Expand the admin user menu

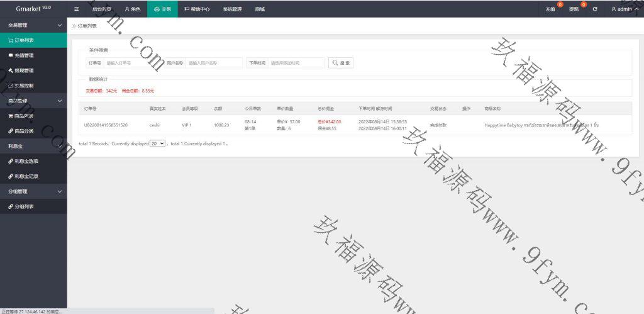click(625, 9)
